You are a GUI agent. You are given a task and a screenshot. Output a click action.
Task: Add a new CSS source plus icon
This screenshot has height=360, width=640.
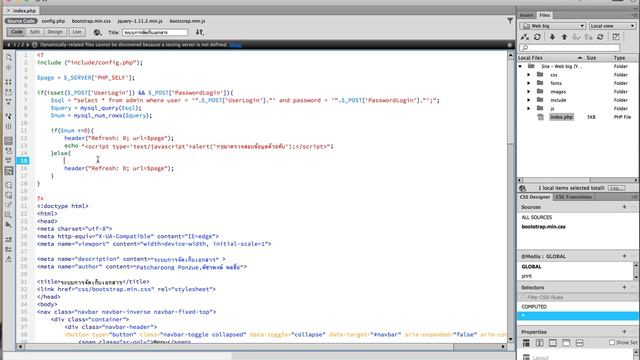pos(624,207)
